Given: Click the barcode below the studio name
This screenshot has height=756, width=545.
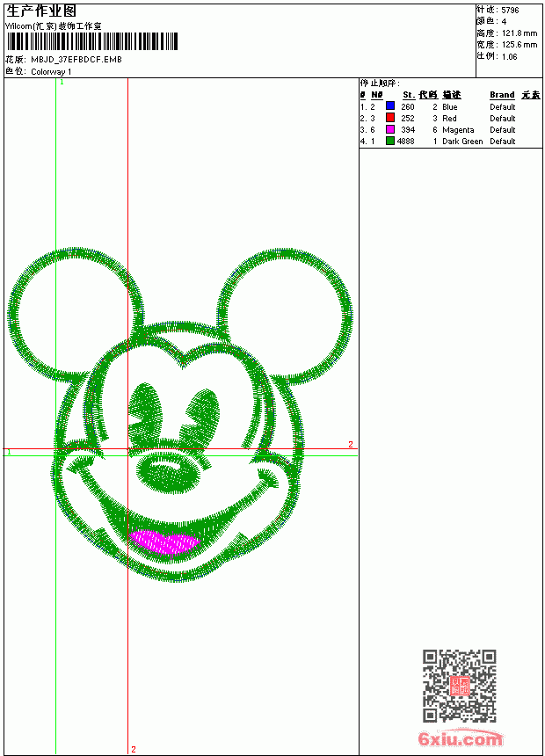Looking at the screenshot, I should coord(92,41).
